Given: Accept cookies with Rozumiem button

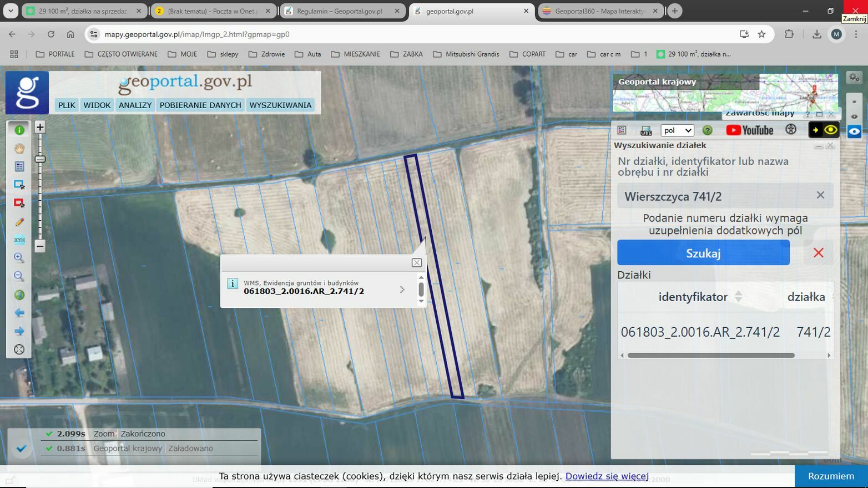Looking at the screenshot, I should click(x=831, y=476).
